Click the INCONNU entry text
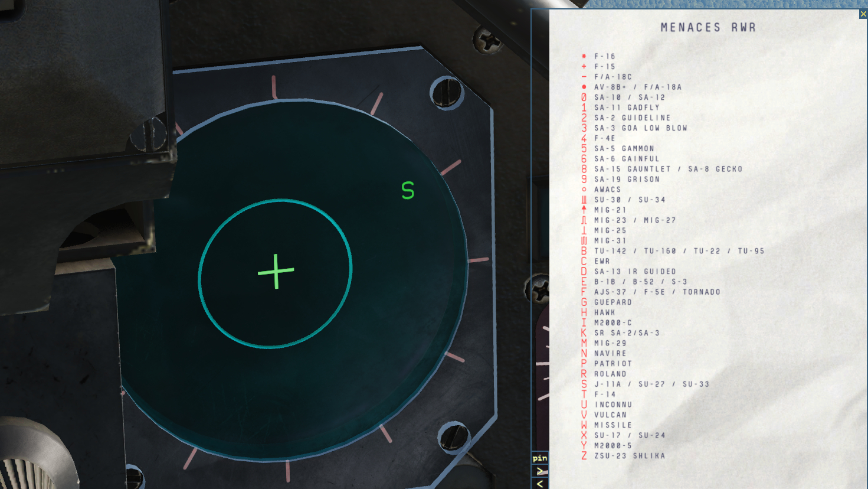Screen dimensions: 868x489 click(613, 405)
